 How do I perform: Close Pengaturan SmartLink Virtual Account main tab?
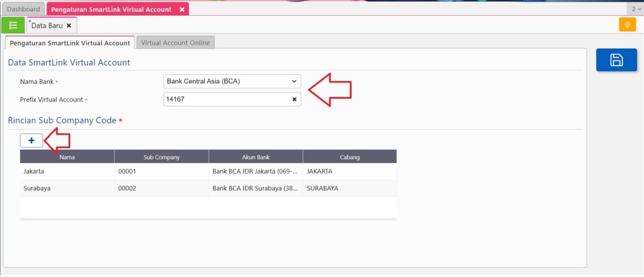(x=182, y=9)
